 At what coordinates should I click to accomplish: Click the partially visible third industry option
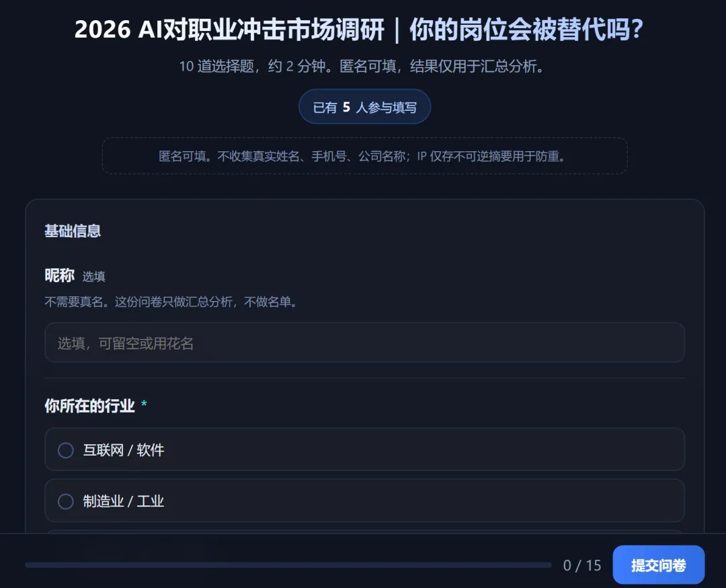(364, 532)
